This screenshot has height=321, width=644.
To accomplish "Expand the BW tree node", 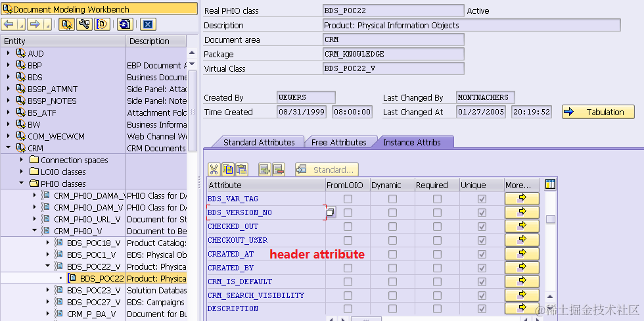I will (x=8, y=124).
